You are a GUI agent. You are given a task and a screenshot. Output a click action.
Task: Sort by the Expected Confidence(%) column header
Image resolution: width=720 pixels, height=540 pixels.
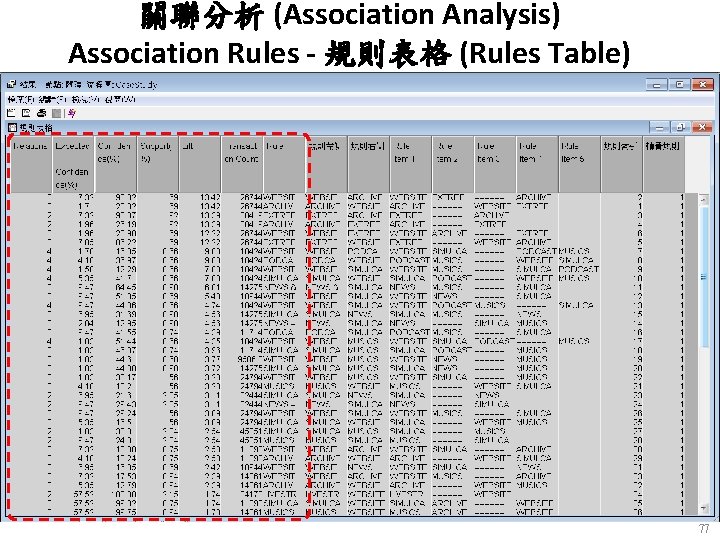coord(73,164)
